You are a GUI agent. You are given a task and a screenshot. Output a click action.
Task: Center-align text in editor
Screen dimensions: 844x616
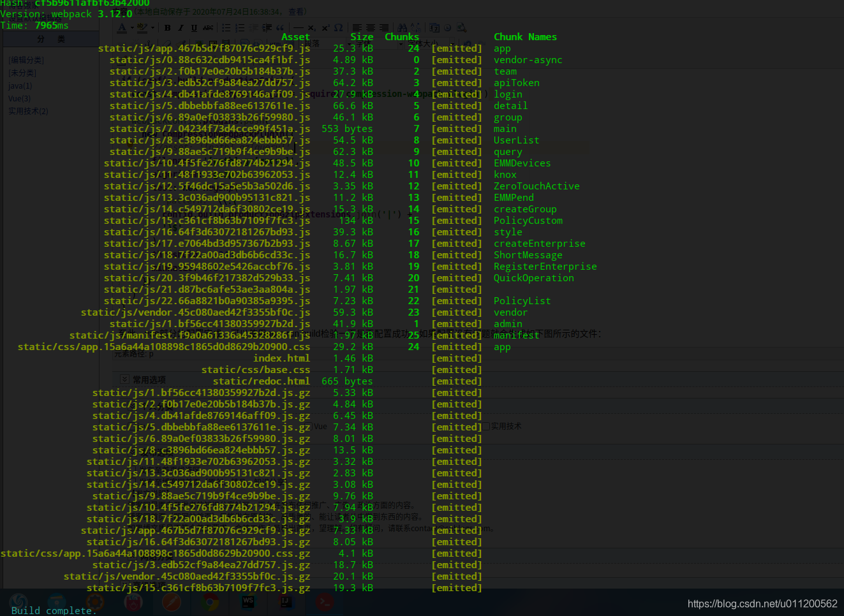click(370, 27)
